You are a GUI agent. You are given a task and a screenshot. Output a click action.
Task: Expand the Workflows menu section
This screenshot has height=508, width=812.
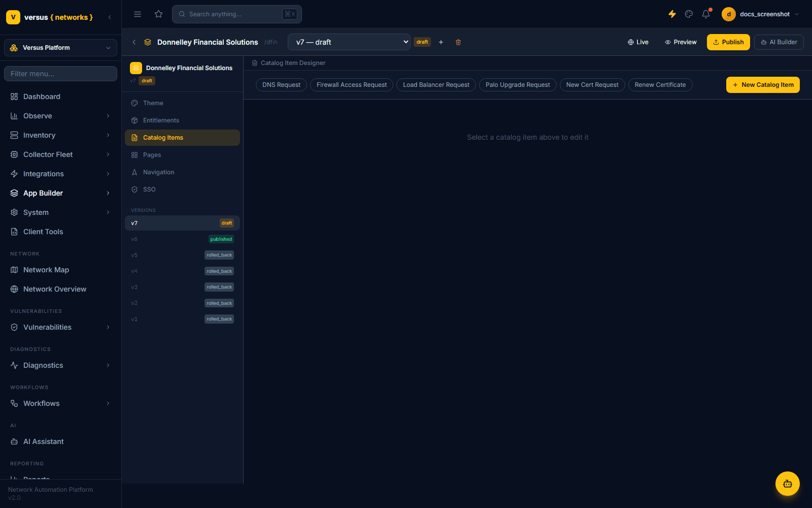[x=60, y=403]
